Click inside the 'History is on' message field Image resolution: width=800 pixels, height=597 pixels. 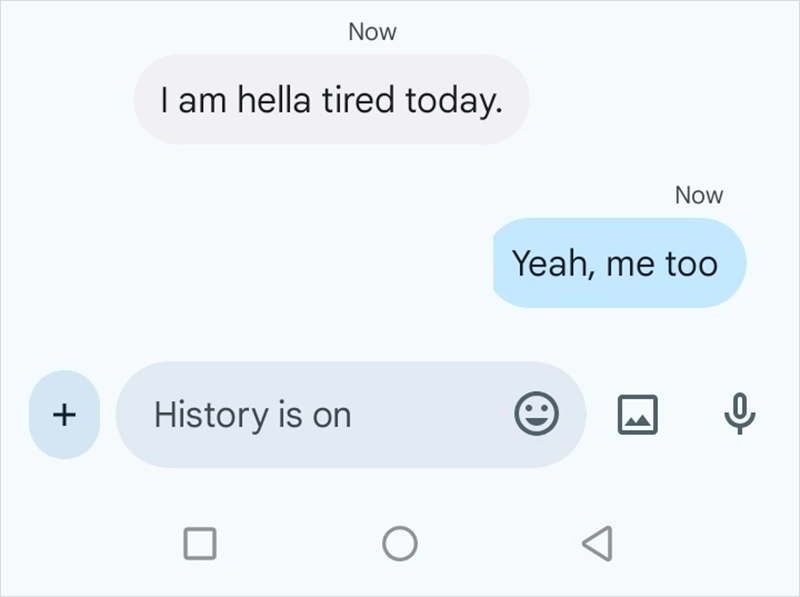(300, 415)
